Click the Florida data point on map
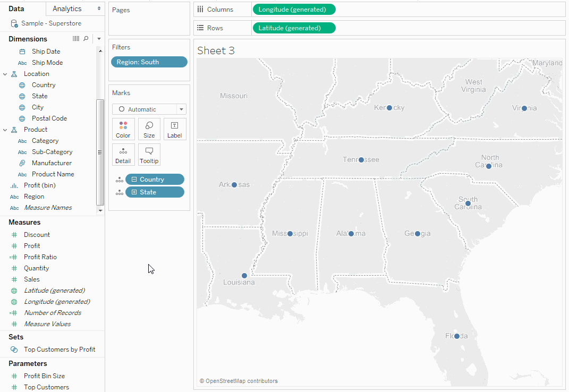 click(457, 336)
